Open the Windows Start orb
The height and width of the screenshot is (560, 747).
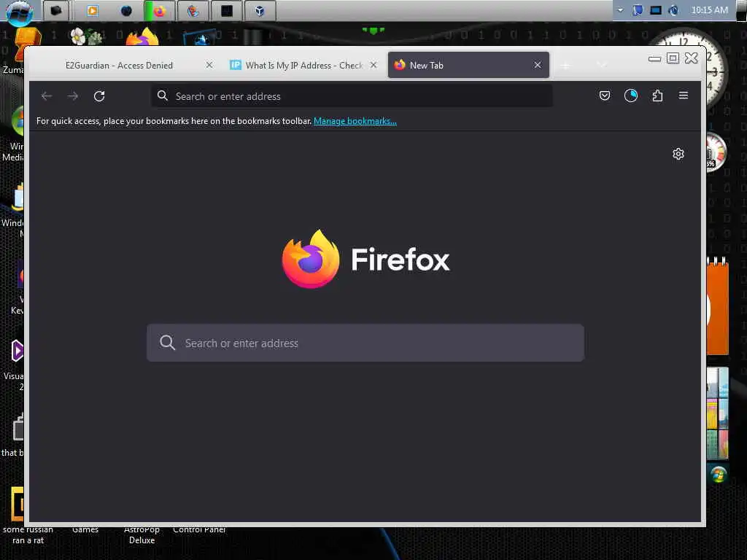pyautogui.click(x=20, y=12)
